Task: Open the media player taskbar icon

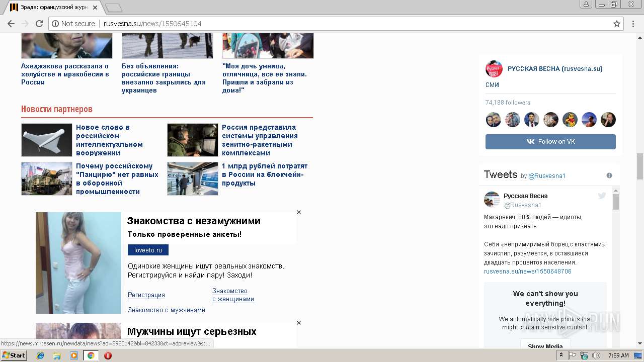Action: pos(74,355)
